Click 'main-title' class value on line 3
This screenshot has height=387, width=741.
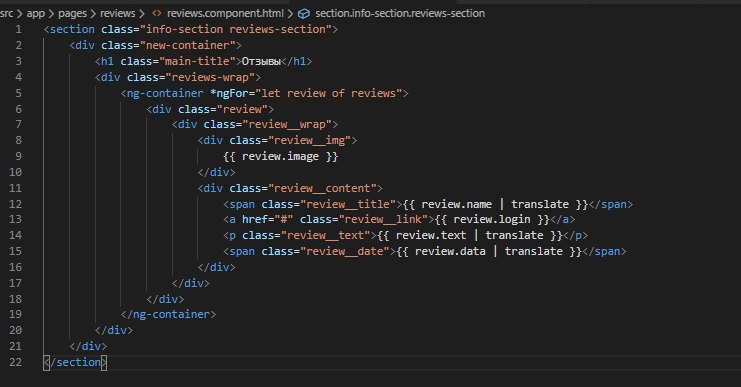[197, 61]
